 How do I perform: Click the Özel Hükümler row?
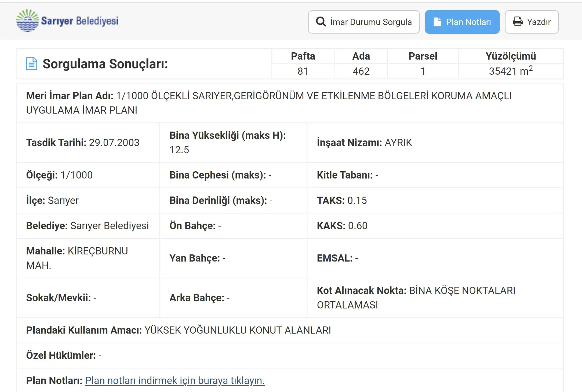point(290,355)
